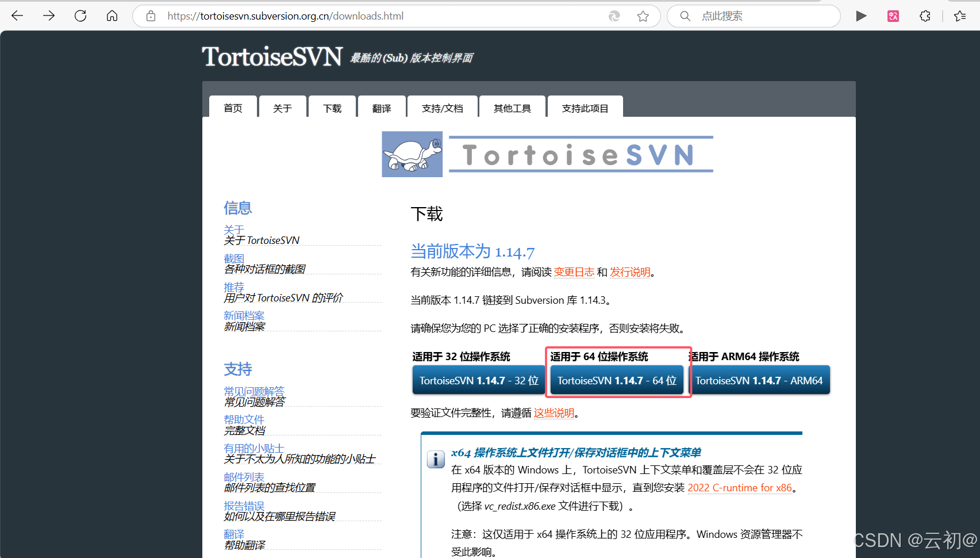The height and width of the screenshot is (558, 980).
Task: Click the 新闻档案 sidebar link
Action: [x=244, y=315]
